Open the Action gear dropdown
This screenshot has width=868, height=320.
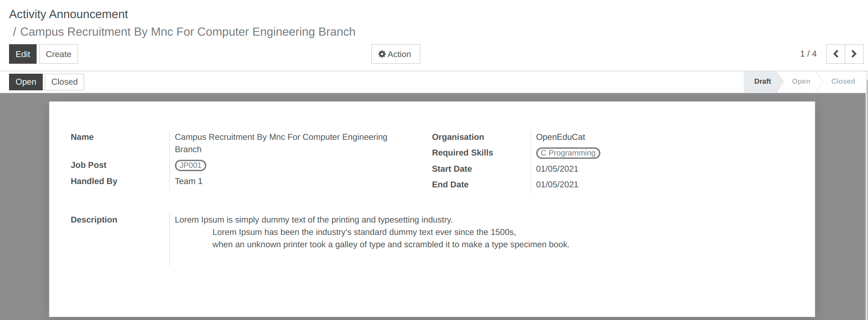click(395, 54)
